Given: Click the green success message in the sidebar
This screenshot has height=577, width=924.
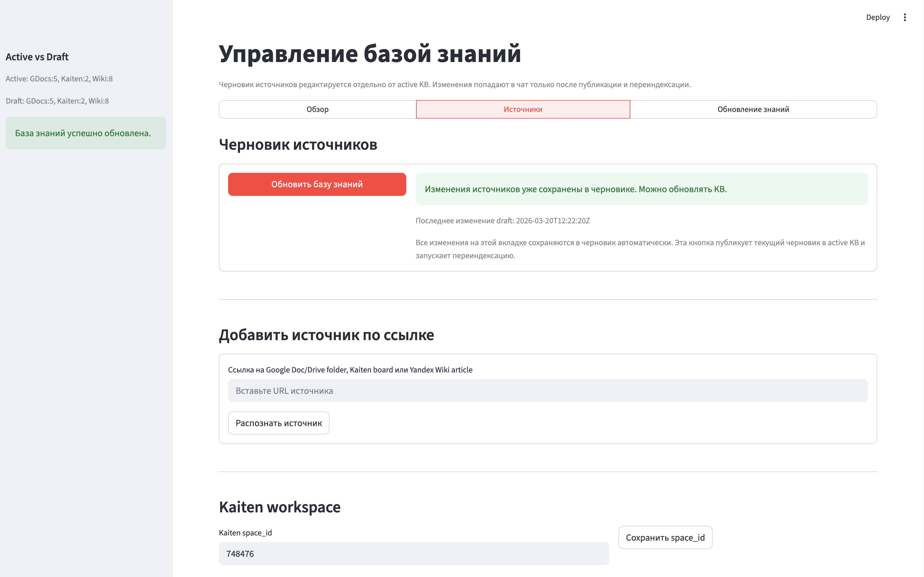Looking at the screenshot, I should point(85,133).
